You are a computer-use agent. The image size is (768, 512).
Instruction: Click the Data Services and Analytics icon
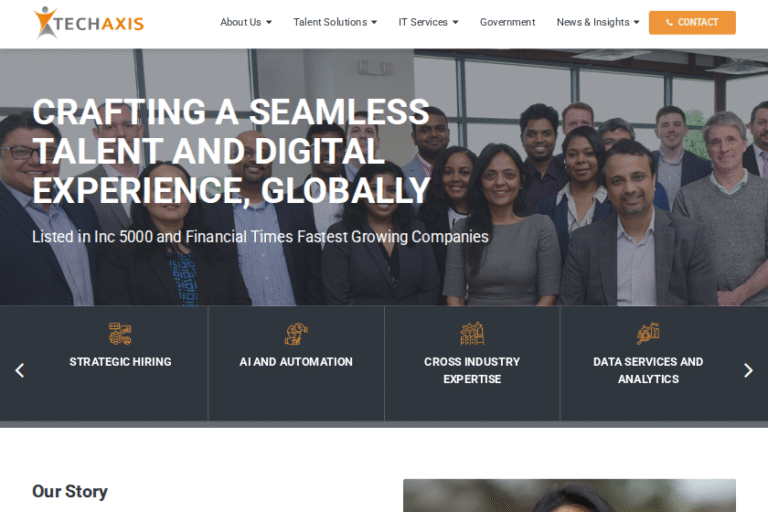[648, 334]
